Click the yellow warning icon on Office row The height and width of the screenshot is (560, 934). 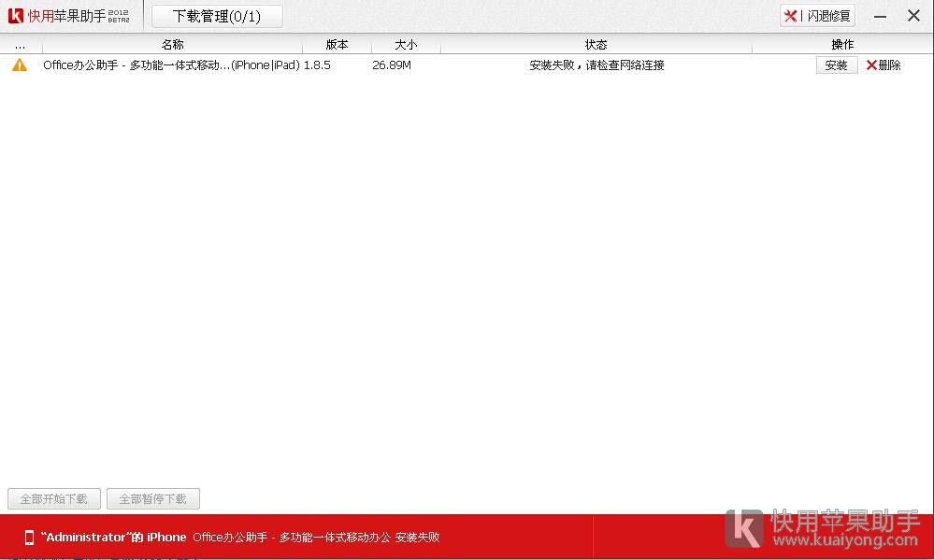coord(20,65)
